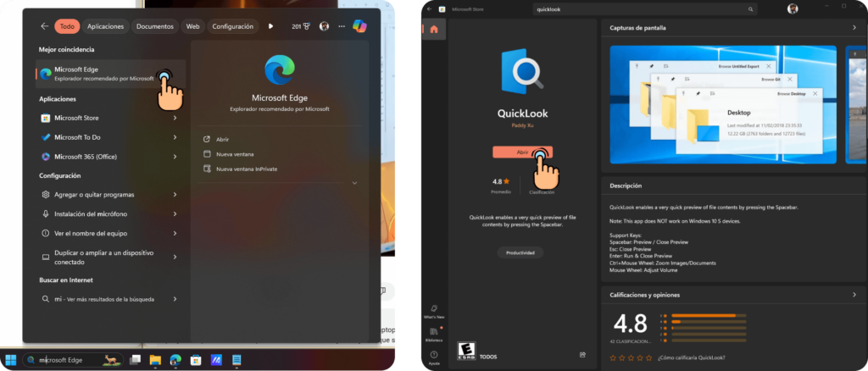The width and height of the screenshot is (868, 371).
Task: Open the Store Home sidebar icon
Action: (x=434, y=30)
